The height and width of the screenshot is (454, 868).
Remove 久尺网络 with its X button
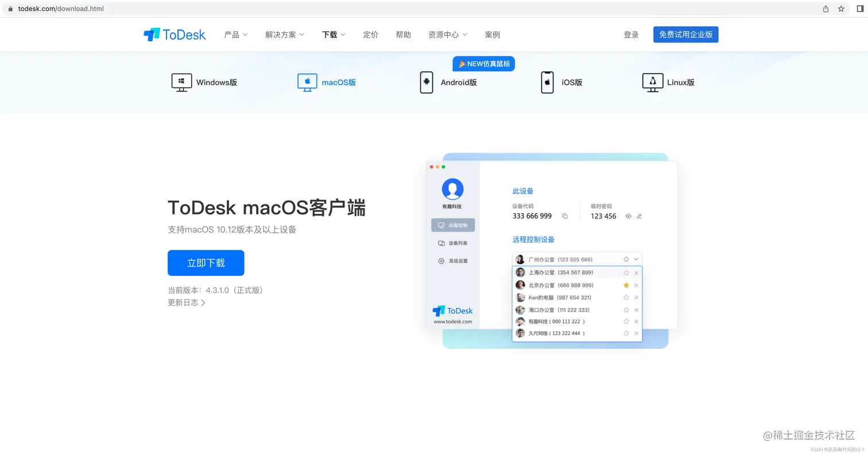[636, 333]
